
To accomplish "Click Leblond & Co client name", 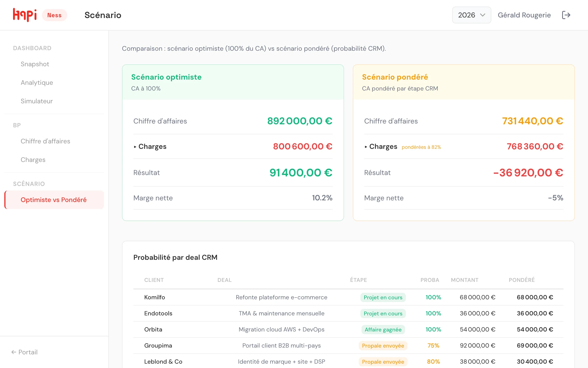I will [x=163, y=362].
